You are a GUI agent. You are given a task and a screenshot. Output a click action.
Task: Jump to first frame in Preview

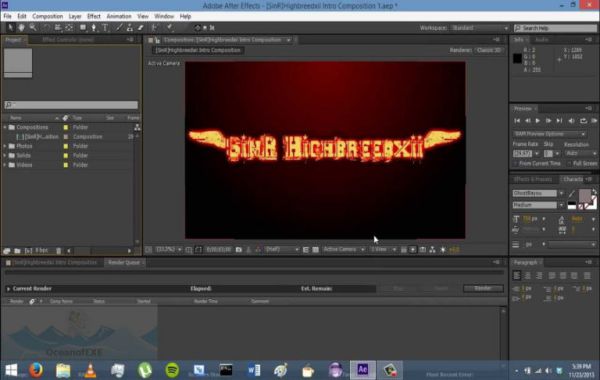coord(517,121)
